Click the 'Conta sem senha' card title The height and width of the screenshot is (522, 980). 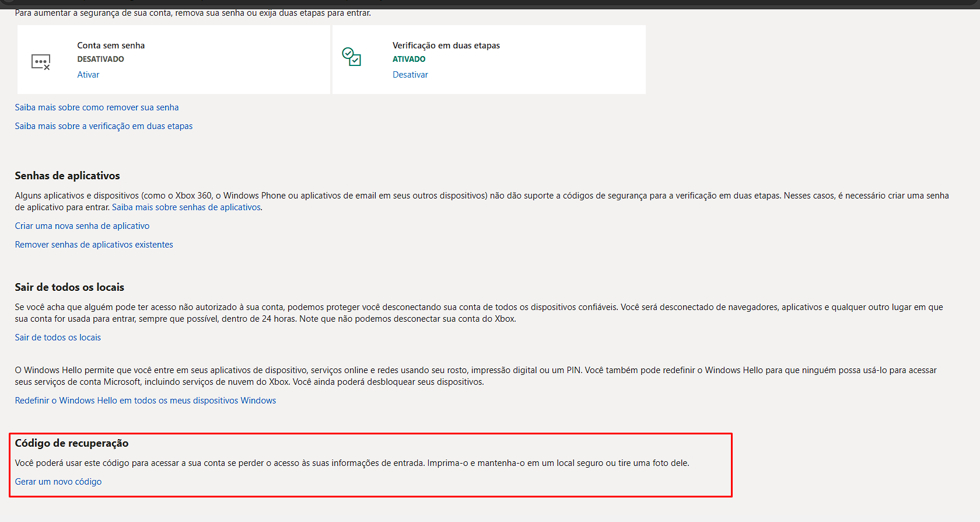point(111,46)
